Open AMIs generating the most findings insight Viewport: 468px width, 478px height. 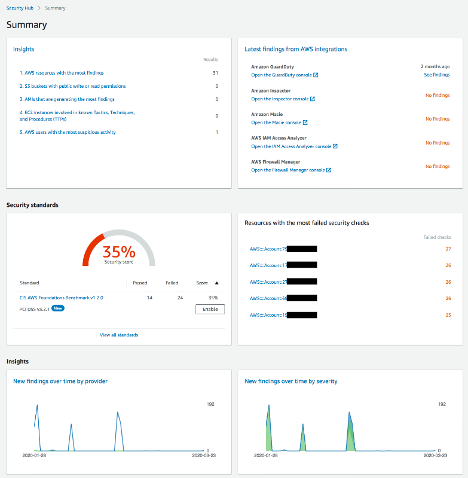67,99
